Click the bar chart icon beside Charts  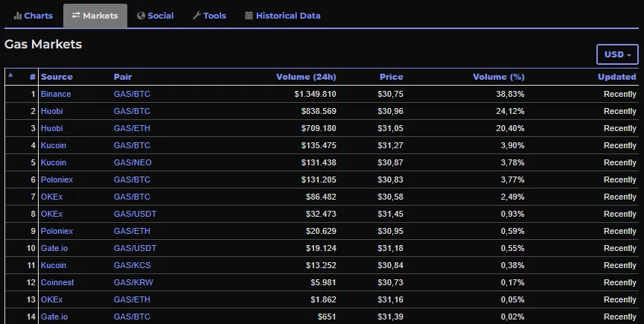tap(18, 16)
